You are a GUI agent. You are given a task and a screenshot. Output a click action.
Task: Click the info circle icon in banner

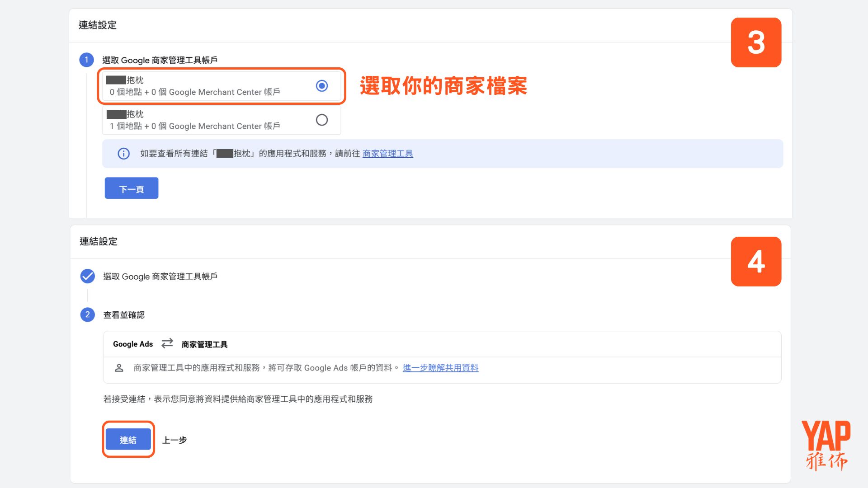click(123, 154)
